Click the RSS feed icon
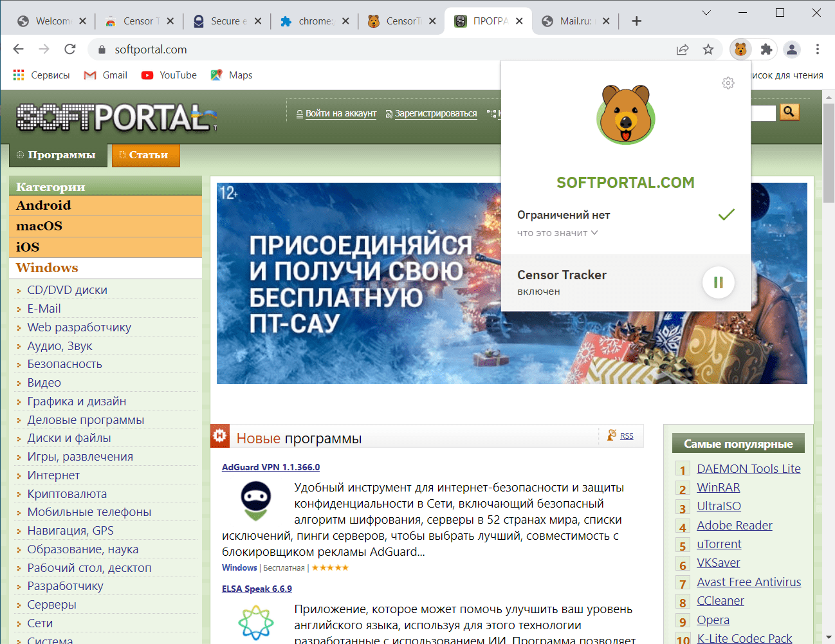Viewport: 835px width, 644px height. click(x=612, y=436)
